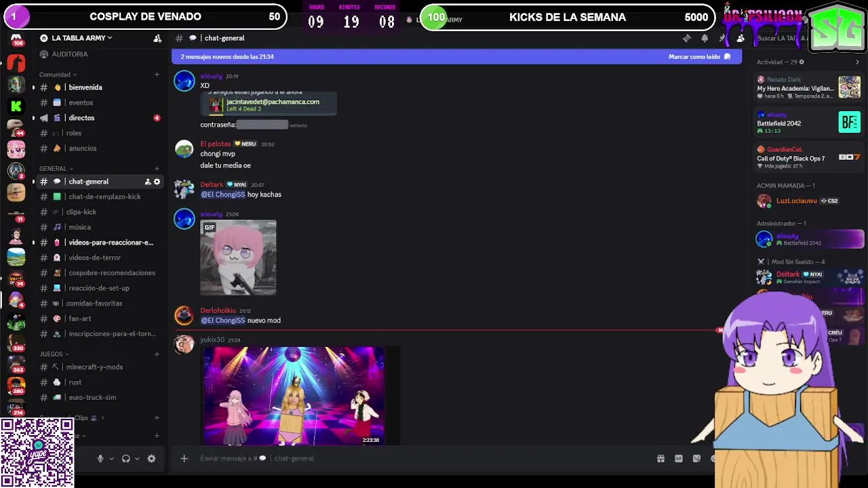Toggle the microphone mute button
The height and width of the screenshot is (488, 868).
tap(100, 459)
